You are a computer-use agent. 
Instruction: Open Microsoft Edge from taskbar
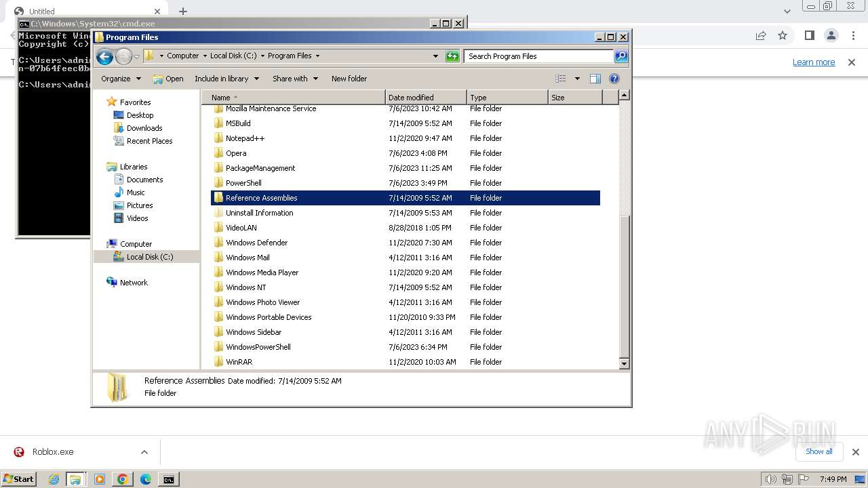pos(146,479)
